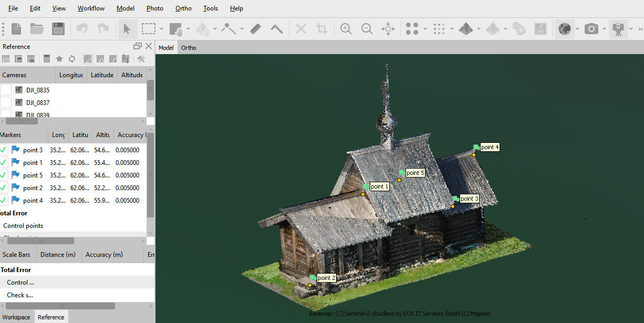Toggle basemap globe icon in toolbar
The height and width of the screenshot is (323, 644).
[564, 29]
